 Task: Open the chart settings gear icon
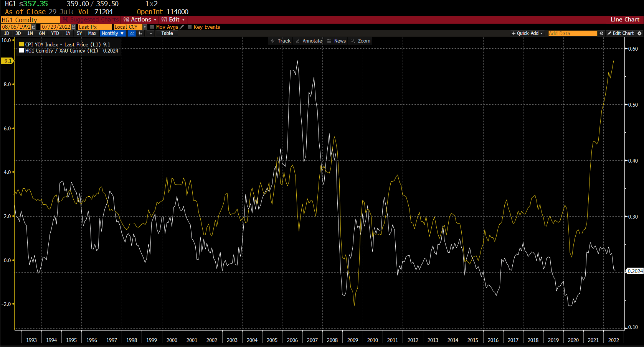[x=639, y=33]
